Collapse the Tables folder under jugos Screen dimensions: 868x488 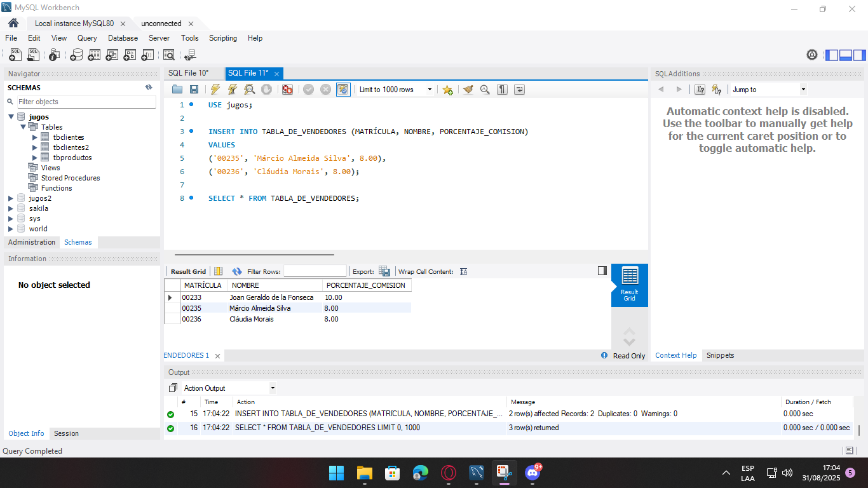pos(24,127)
